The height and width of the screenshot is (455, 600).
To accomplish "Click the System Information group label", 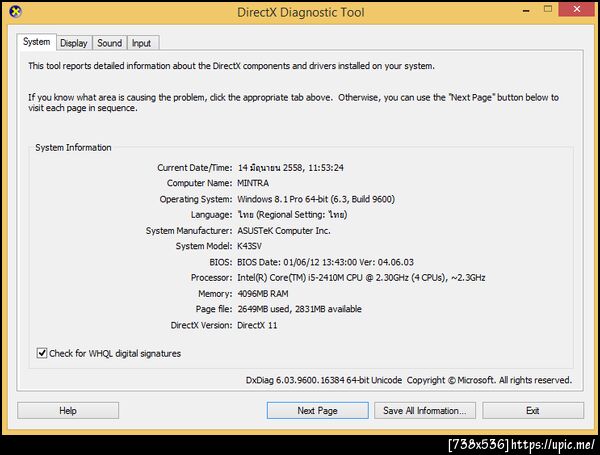I will 73,148.
